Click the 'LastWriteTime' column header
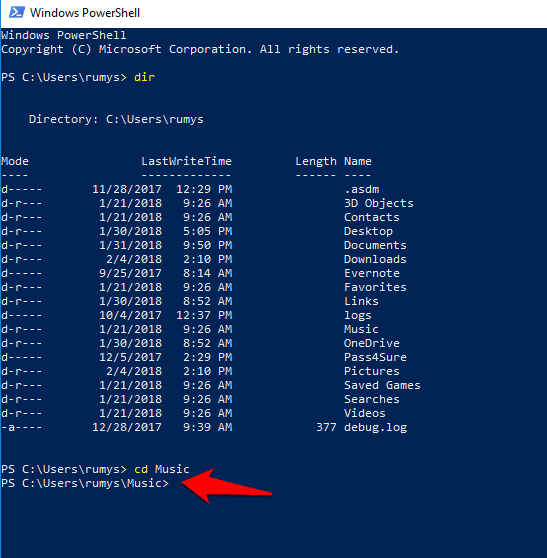547x558 pixels. (186, 161)
